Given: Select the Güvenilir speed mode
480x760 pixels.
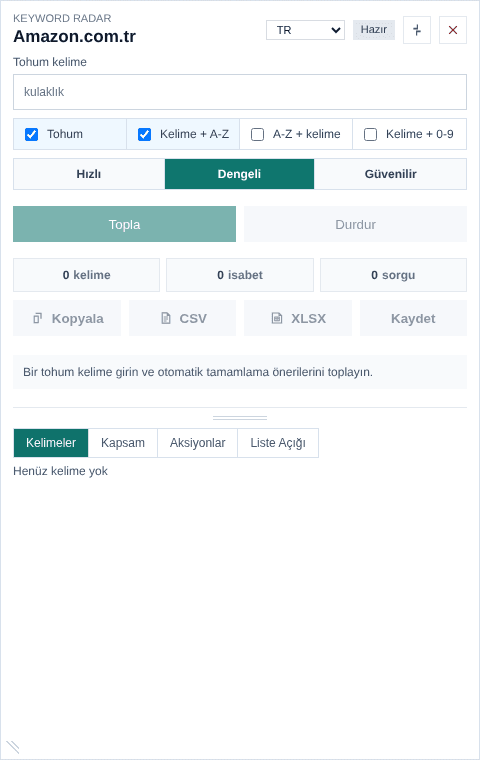Looking at the screenshot, I should (390, 174).
